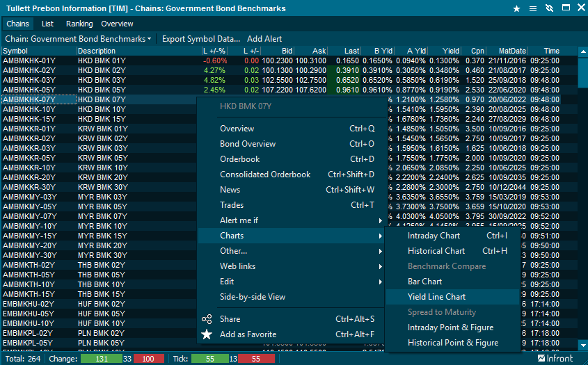Click description MYR BMK 05Y
This screenshot has width=588, height=365.
pos(102,207)
